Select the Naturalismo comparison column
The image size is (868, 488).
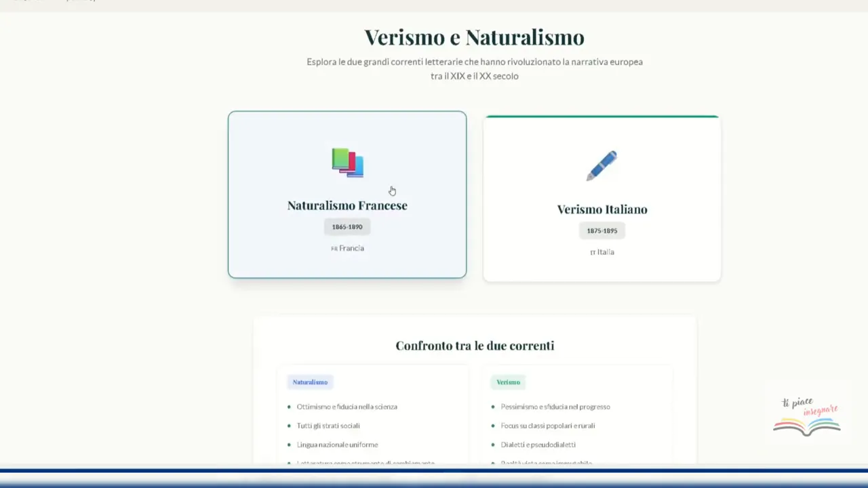click(372, 417)
